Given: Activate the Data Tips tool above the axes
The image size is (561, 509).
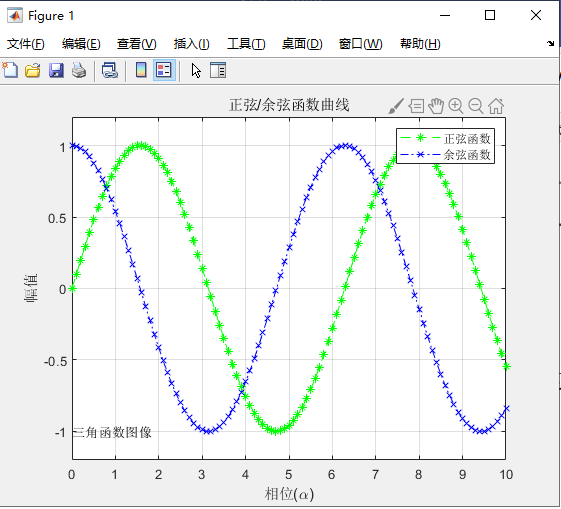Looking at the screenshot, I should pyautogui.click(x=416, y=106).
